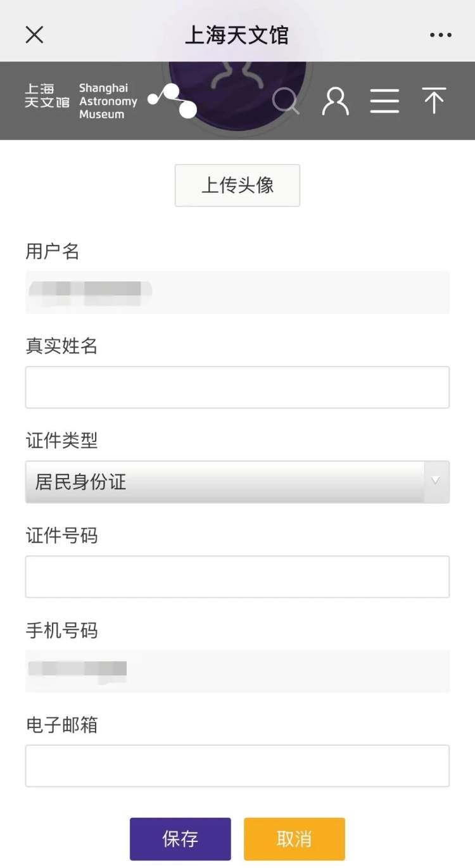Open the three-dot more options menu
This screenshot has height=868, width=475.
[441, 35]
